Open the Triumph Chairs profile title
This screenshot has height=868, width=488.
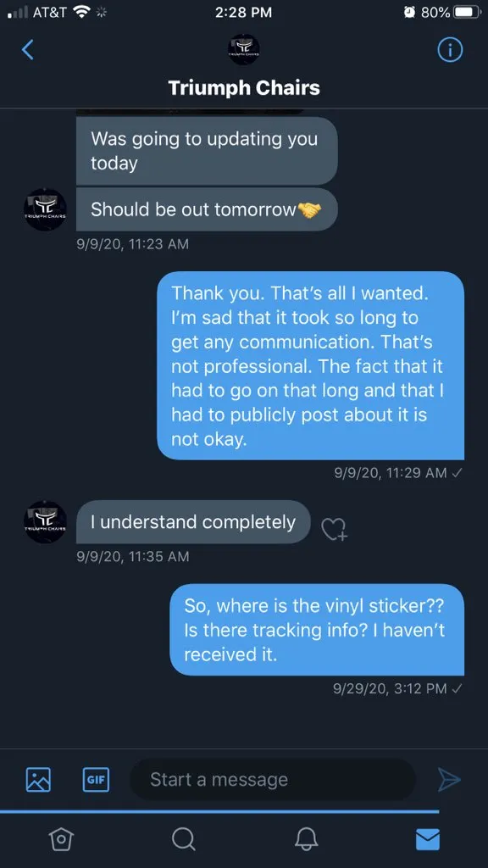tap(244, 88)
